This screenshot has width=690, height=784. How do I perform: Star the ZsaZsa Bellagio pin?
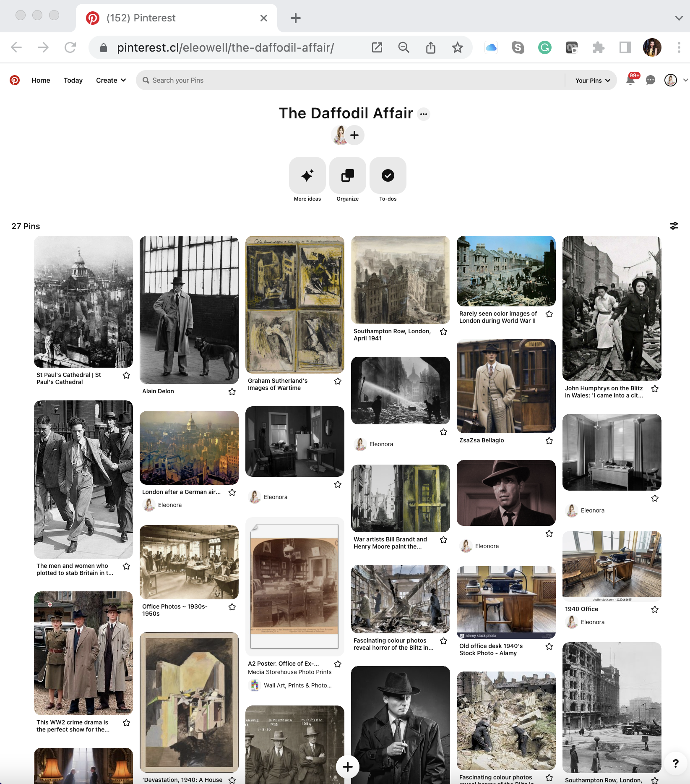549,441
